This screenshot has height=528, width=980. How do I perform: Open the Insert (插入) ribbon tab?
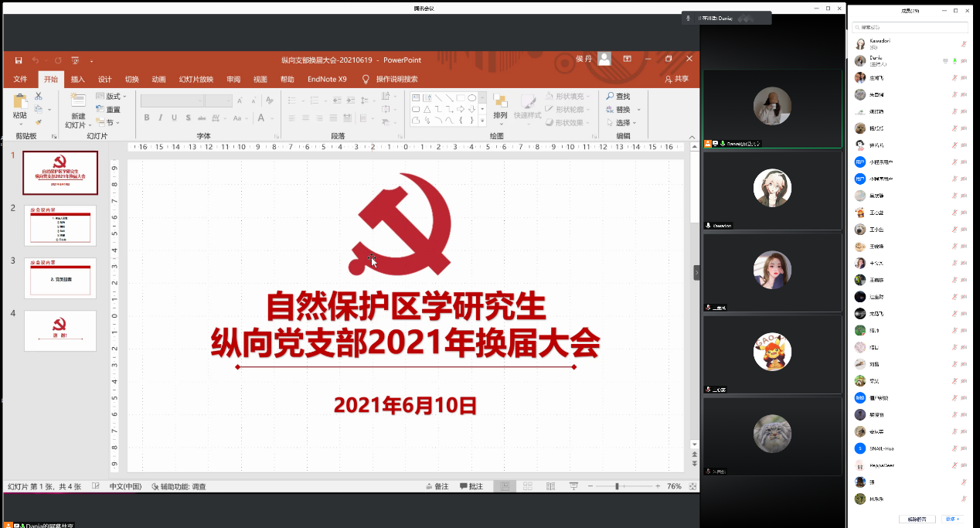click(x=78, y=79)
